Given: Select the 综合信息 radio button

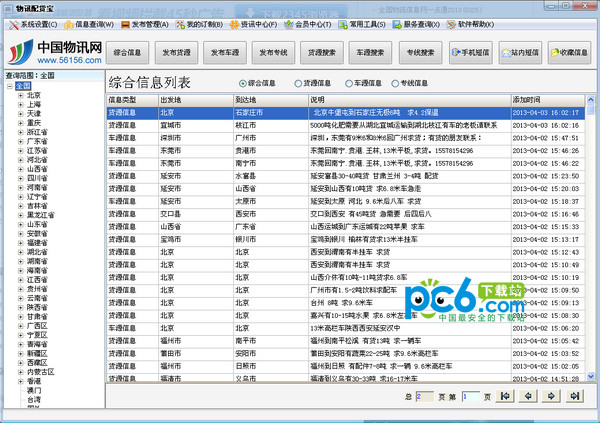Looking at the screenshot, I should (243, 83).
